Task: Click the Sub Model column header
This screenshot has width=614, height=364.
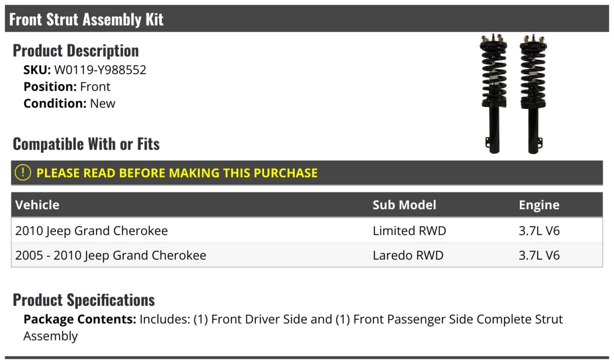Action: [x=404, y=205]
